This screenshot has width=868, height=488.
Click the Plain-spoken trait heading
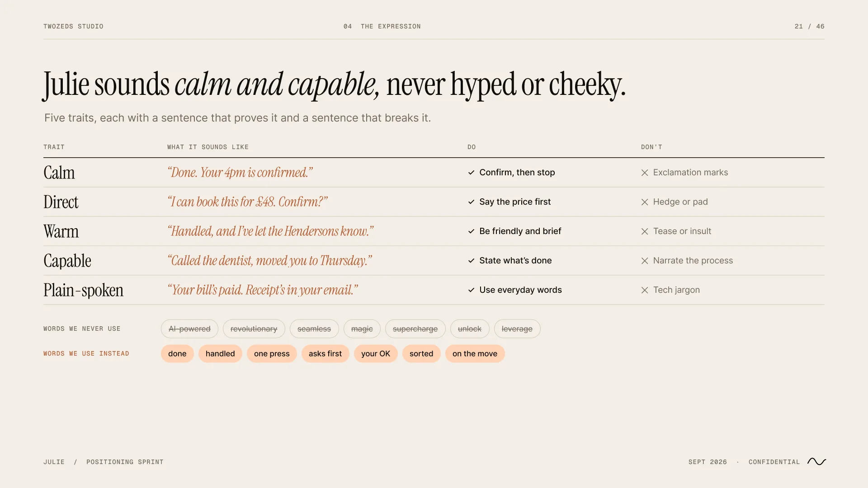83,290
